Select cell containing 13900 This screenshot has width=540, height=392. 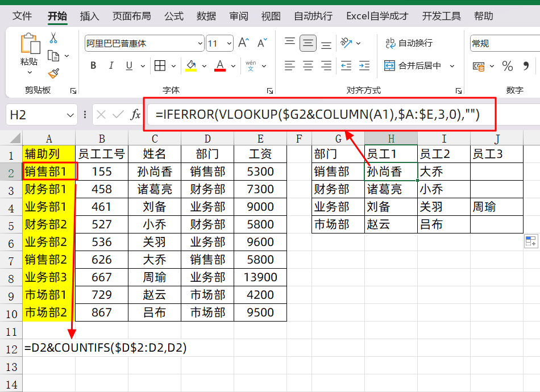click(260, 277)
